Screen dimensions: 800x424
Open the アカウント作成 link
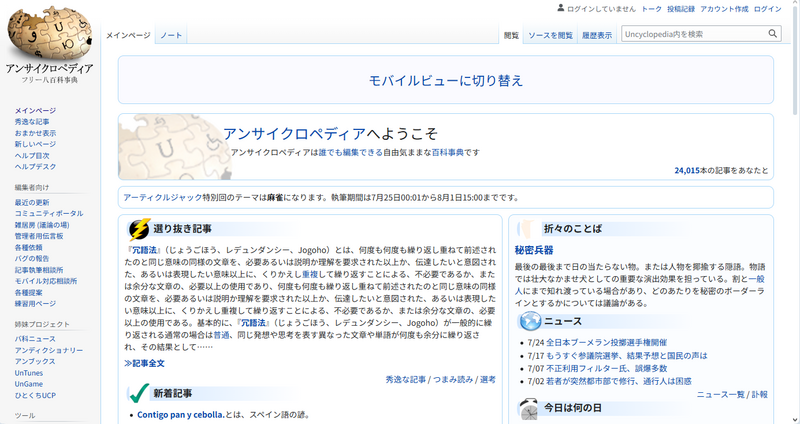point(723,9)
